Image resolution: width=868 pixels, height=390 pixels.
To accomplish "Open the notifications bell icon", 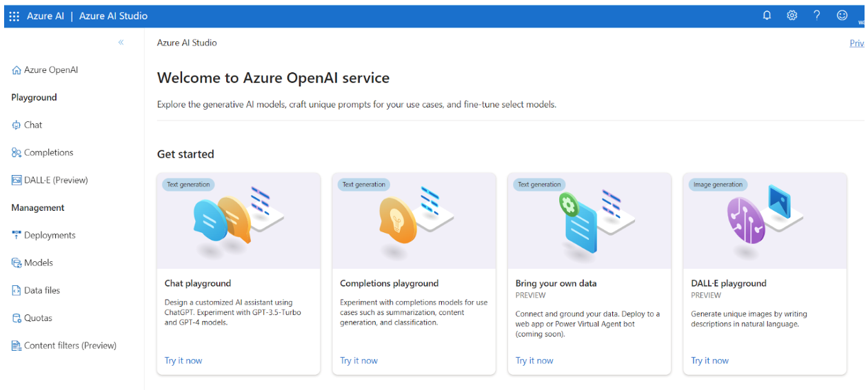I will [x=767, y=15].
